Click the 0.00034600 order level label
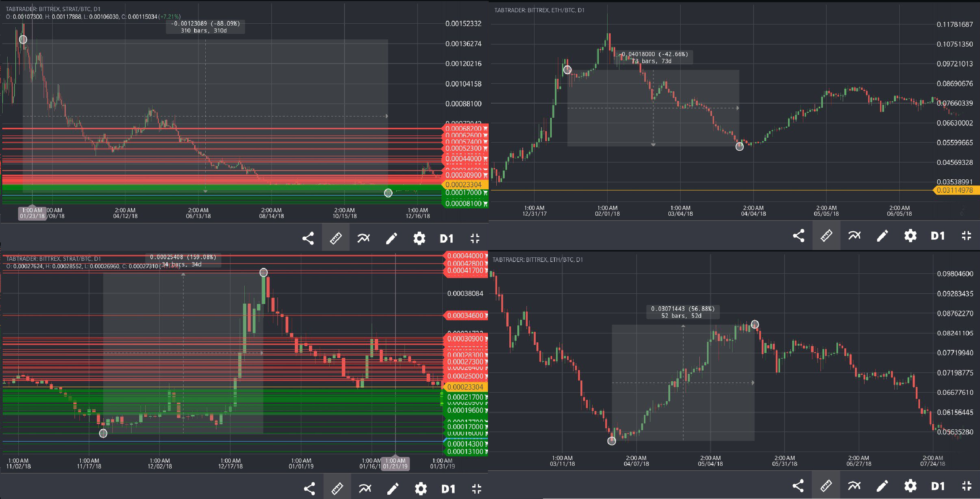The image size is (980, 499). [x=466, y=315]
